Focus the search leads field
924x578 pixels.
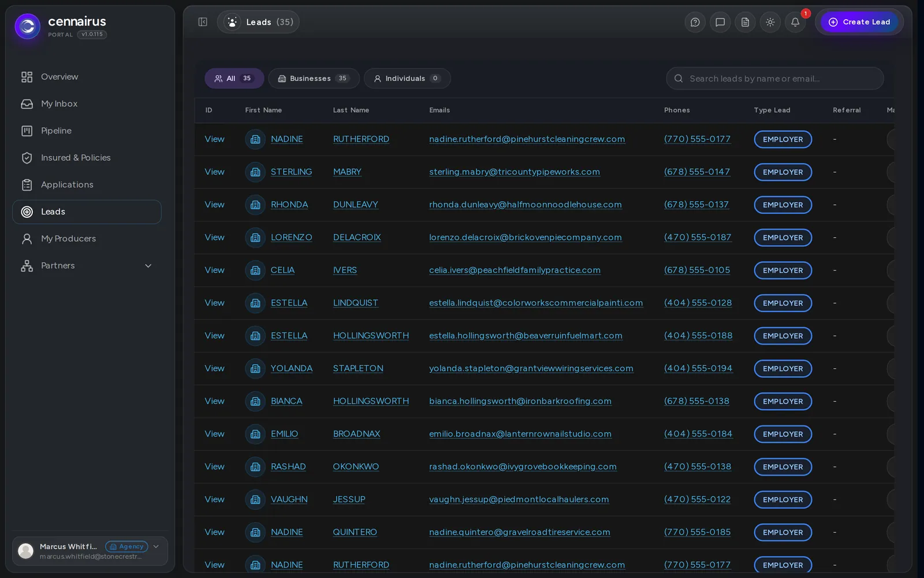click(x=775, y=79)
